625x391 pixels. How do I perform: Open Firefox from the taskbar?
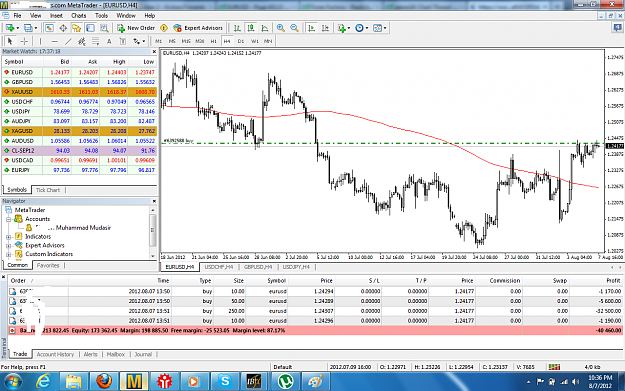(104, 381)
